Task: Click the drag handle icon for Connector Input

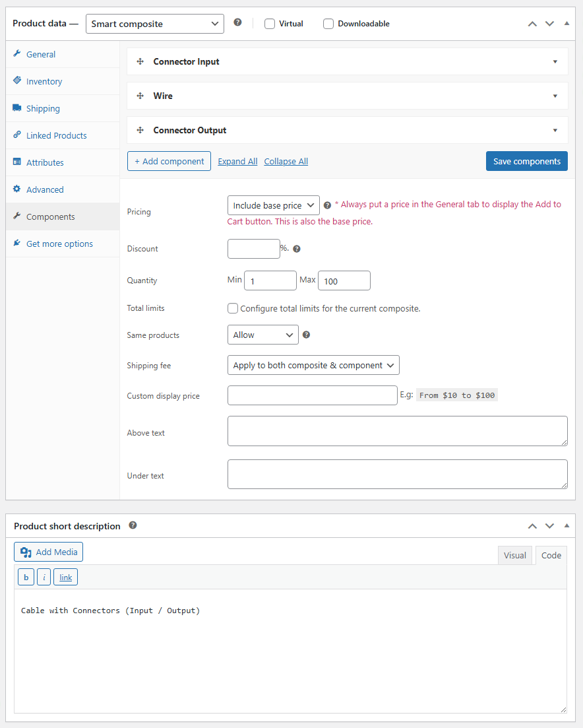Action: coord(140,61)
